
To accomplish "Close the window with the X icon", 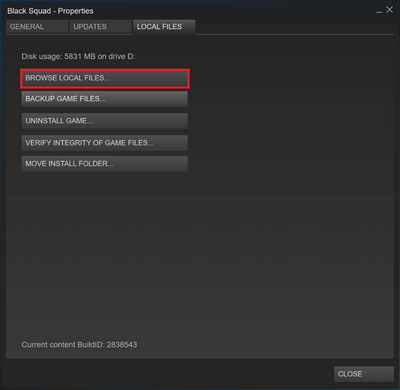I will point(389,10).
